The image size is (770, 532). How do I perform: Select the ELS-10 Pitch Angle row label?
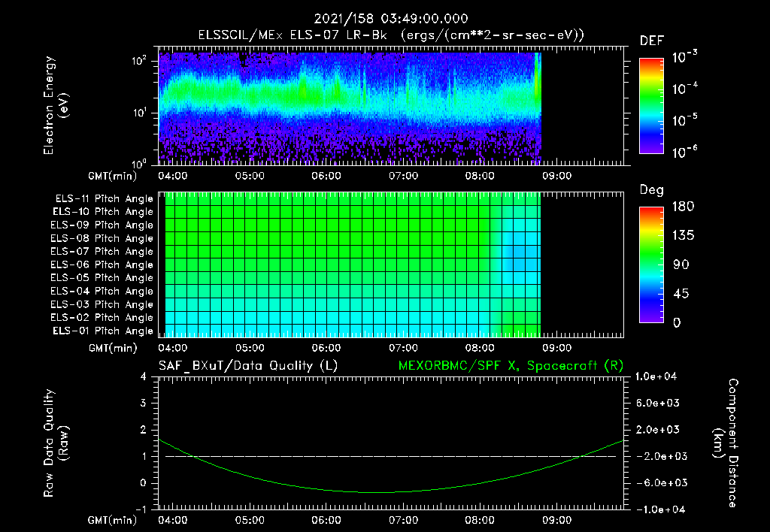coord(103,212)
